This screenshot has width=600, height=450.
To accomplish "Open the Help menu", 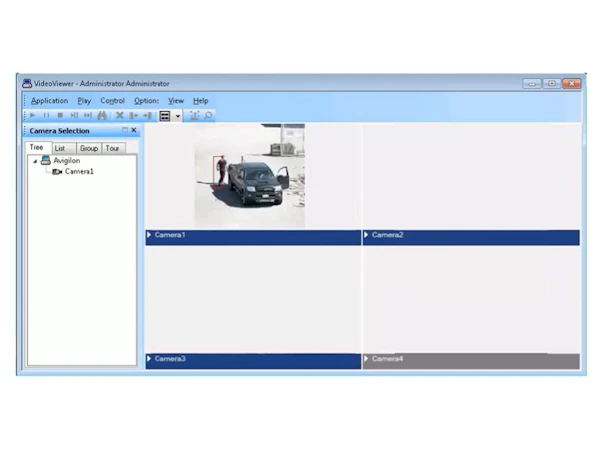I will pos(201,101).
